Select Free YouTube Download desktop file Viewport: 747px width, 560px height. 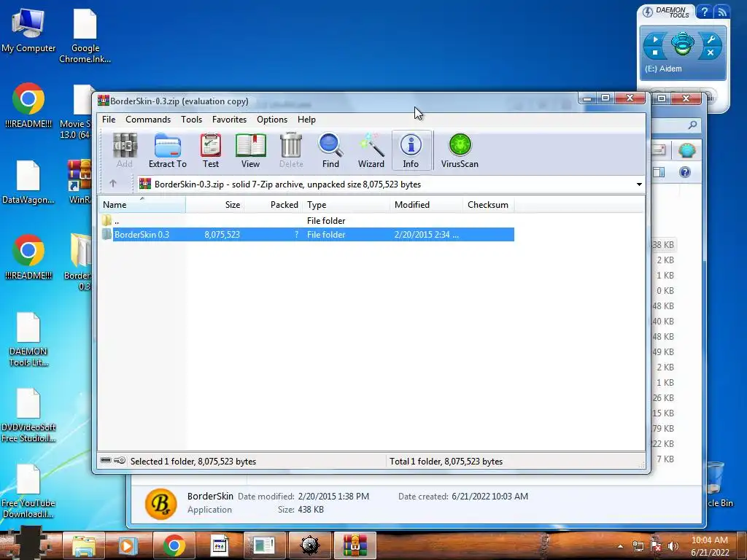coord(28,492)
